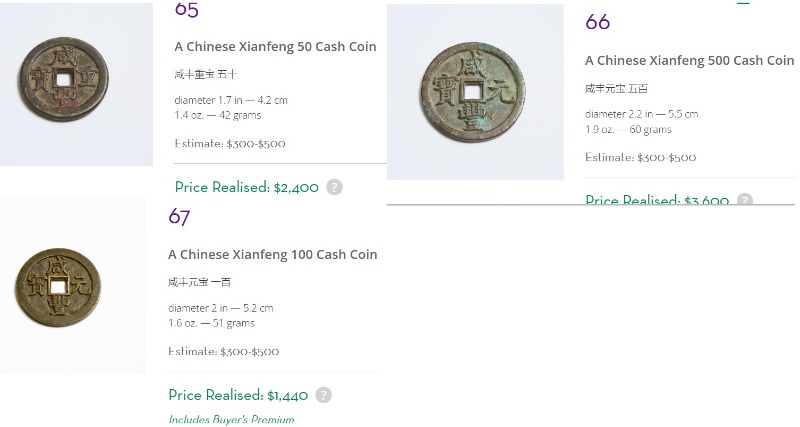
Task: Click lot 67 estimate $300-$500 text
Action: (x=223, y=351)
